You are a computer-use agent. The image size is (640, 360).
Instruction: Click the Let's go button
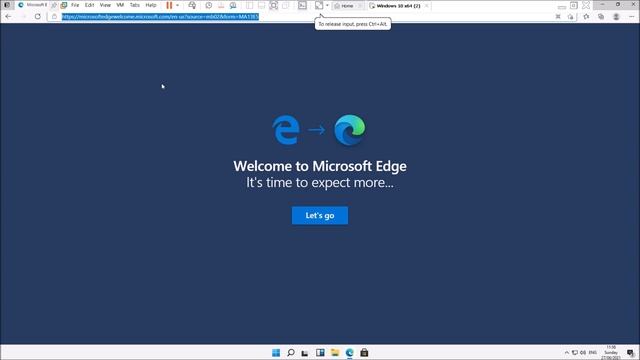point(320,215)
